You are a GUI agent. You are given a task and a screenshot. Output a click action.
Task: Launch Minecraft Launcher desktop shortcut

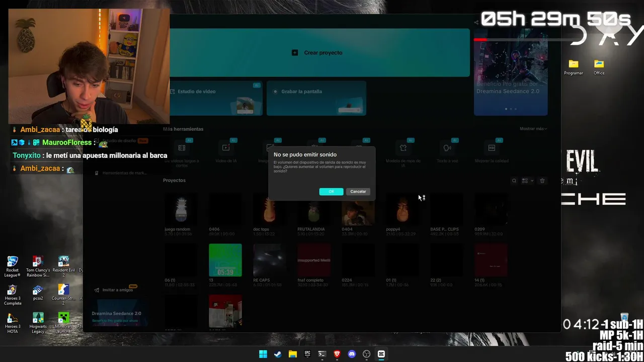(63, 323)
